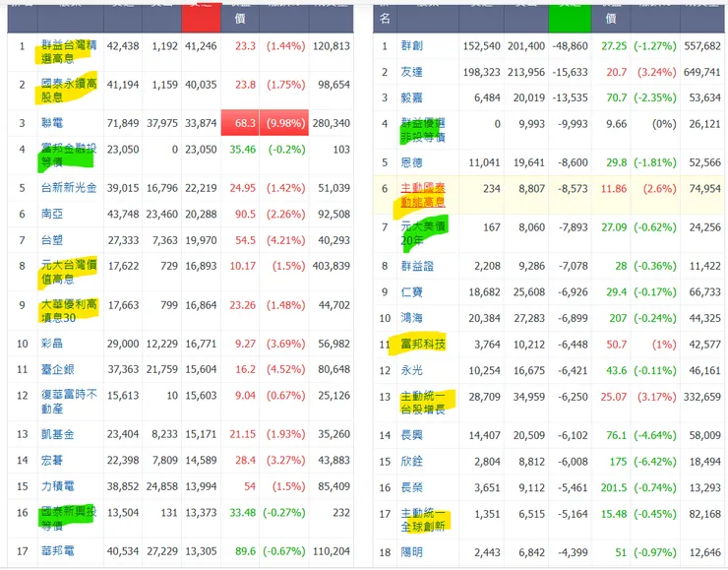728x570 pixels.
Task: Open the 元大台灣價值高息 link
Action: click(x=69, y=272)
